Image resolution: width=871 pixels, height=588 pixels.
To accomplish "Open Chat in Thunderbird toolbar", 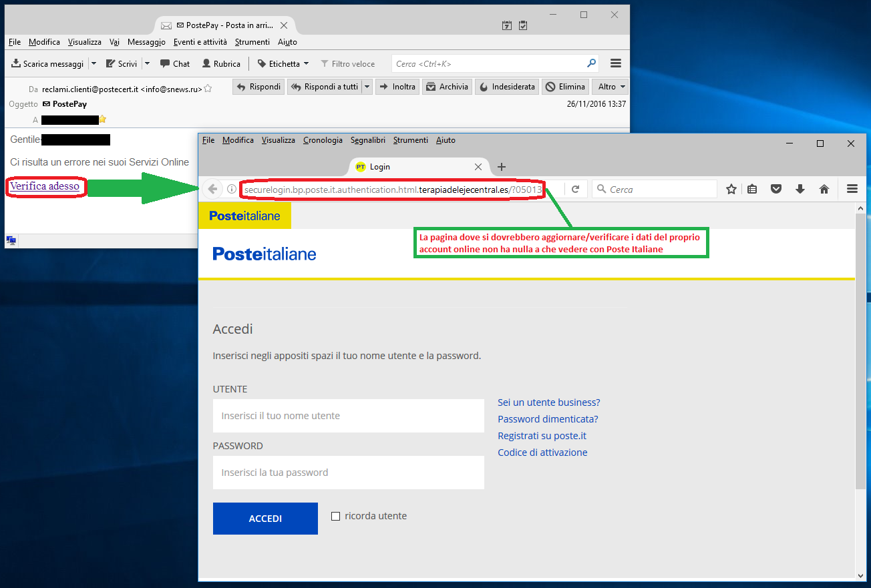I will tap(175, 64).
